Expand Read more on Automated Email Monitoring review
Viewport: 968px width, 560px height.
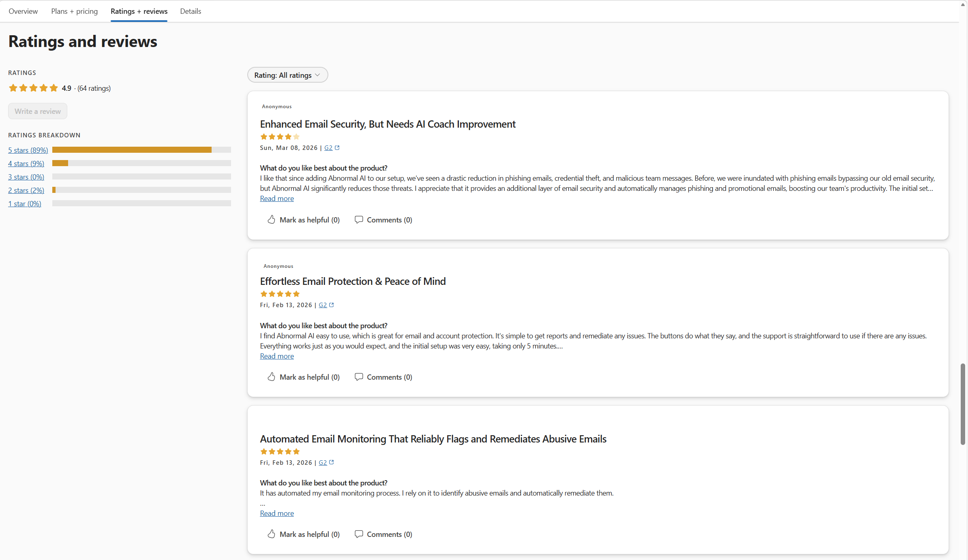tap(277, 513)
